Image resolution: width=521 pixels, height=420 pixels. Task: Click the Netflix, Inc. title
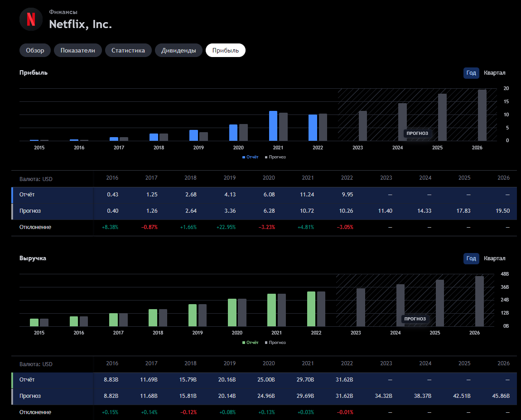pos(80,24)
